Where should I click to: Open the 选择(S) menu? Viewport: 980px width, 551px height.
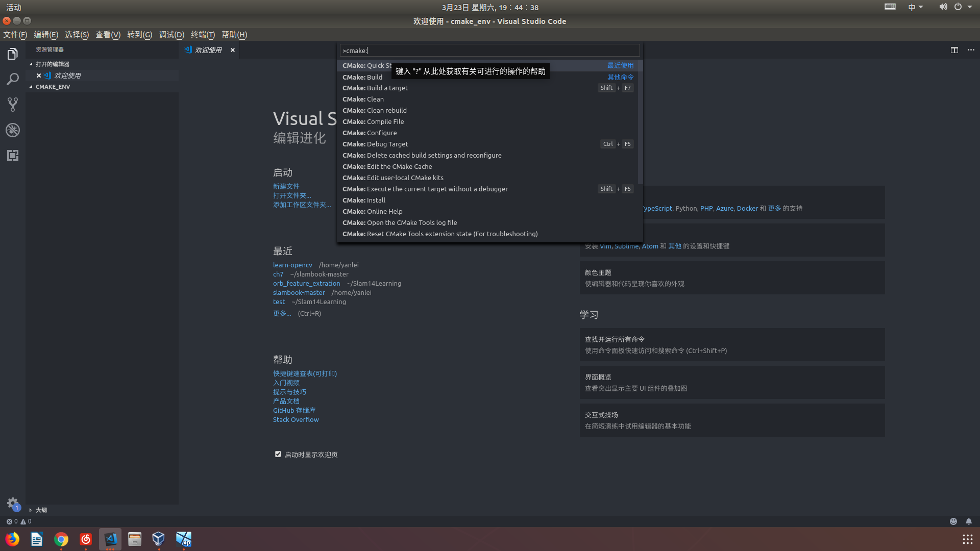point(77,35)
